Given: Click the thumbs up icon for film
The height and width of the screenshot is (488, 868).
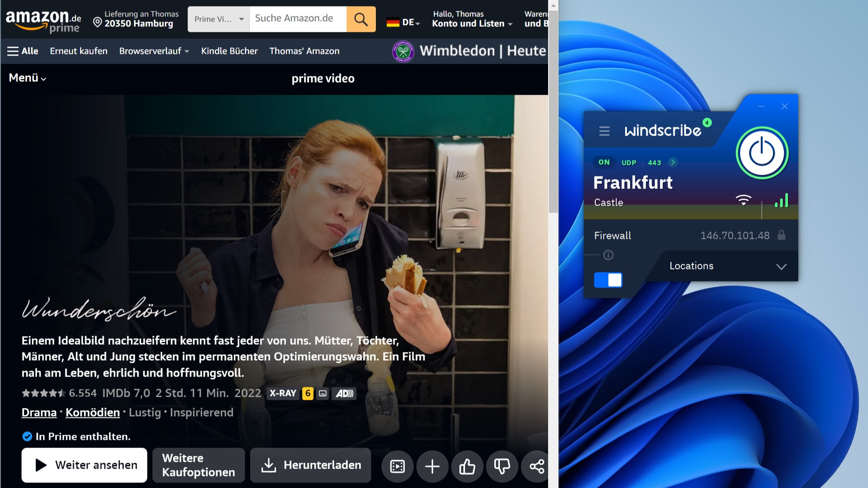Looking at the screenshot, I should (467, 465).
